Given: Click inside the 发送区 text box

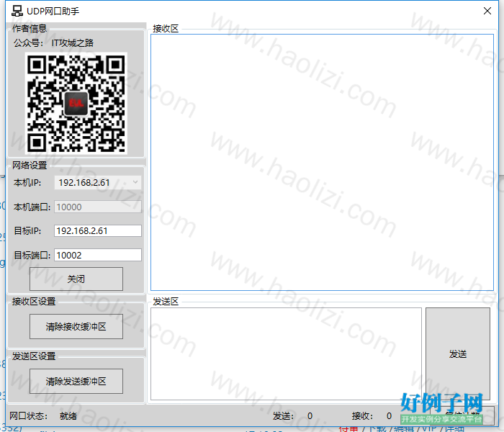Looking at the screenshot, I should coord(286,354).
